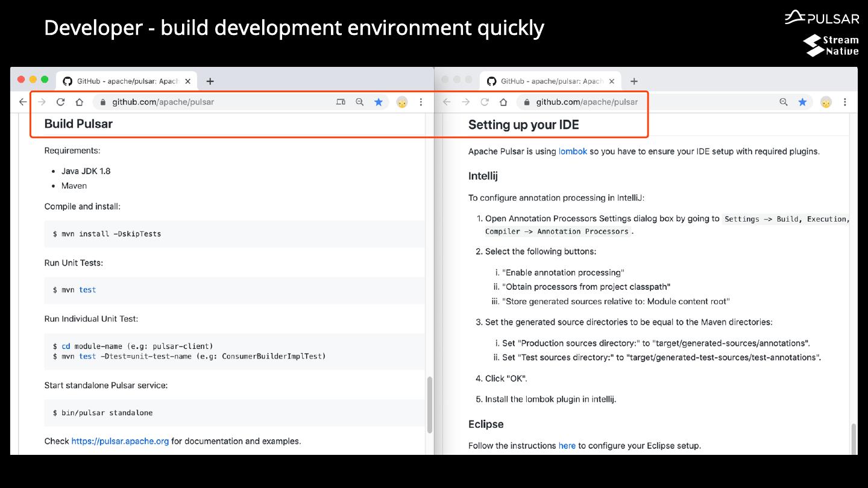Click the left browser address bar URL
Image resolution: width=868 pixels, height=488 pixels.
pyautogui.click(x=163, y=102)
